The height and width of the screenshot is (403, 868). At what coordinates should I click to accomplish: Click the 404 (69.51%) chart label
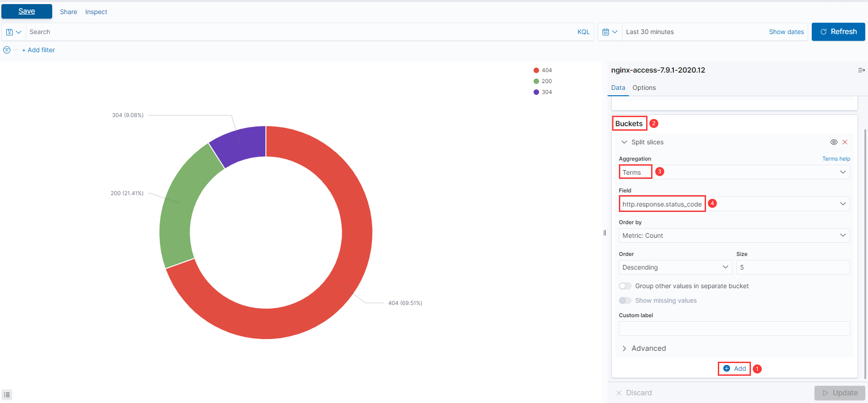tap(405, 303)
